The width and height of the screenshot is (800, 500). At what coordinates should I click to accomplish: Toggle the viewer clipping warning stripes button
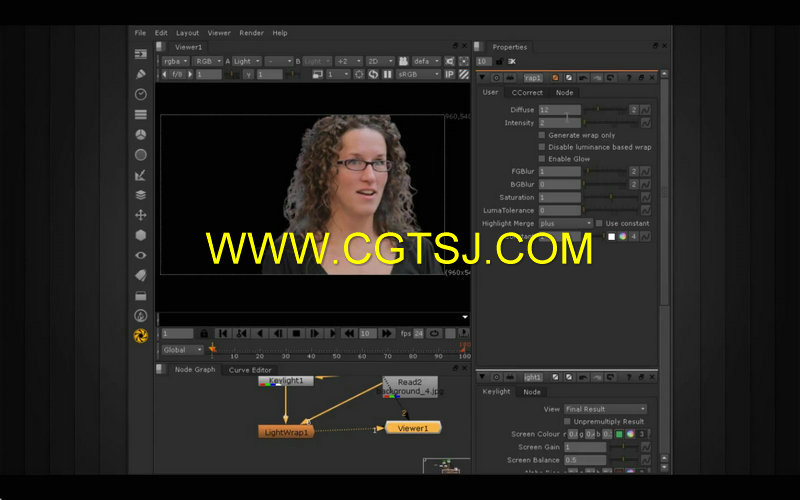coord(464,74)
